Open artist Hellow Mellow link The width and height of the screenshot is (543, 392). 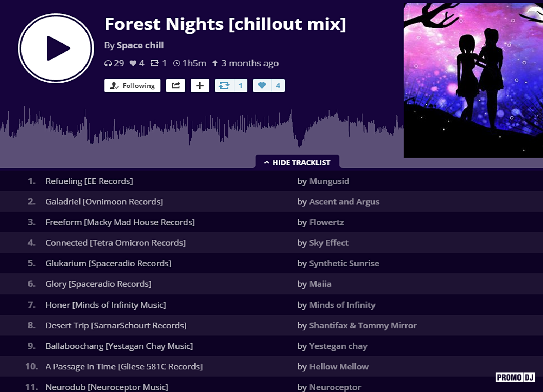pos(339,366)
